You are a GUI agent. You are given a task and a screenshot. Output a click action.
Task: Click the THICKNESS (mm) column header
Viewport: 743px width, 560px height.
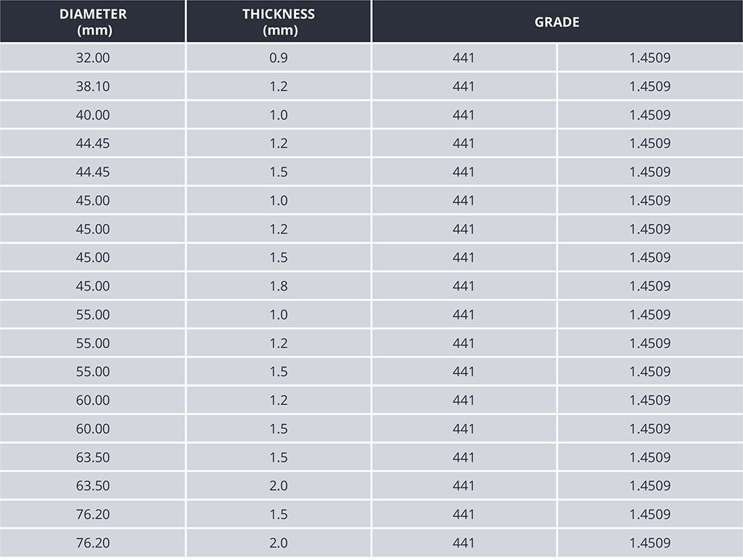(279, 22)
